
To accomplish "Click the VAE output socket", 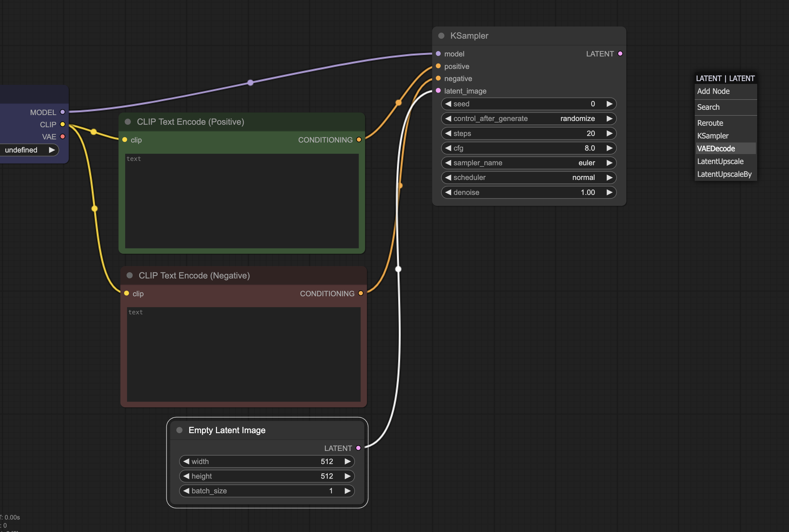I will coord(62,136).
